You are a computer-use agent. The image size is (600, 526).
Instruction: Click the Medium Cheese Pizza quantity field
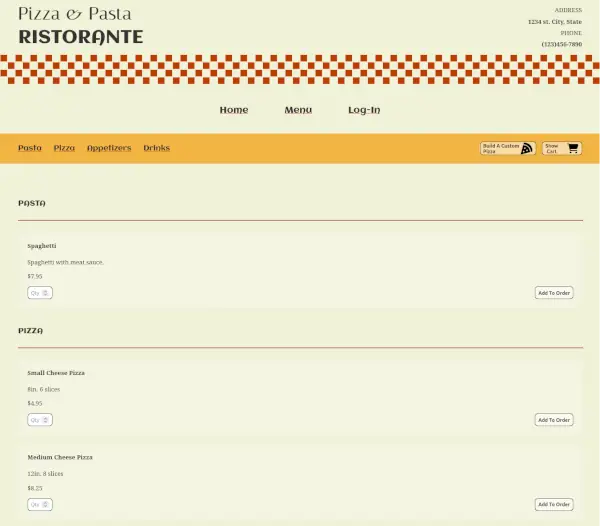coord(40,504)
